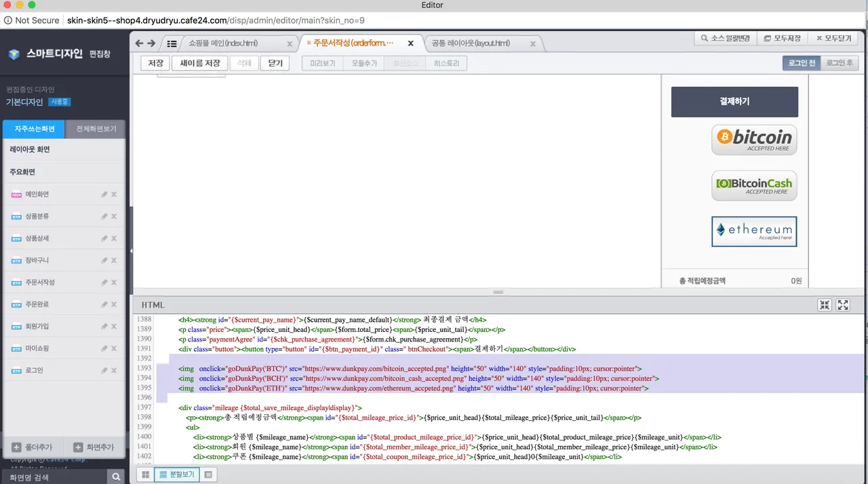
Task: Close the 공통 레이아웃(layout.html) tab
Action: click(x=532, y=43)
